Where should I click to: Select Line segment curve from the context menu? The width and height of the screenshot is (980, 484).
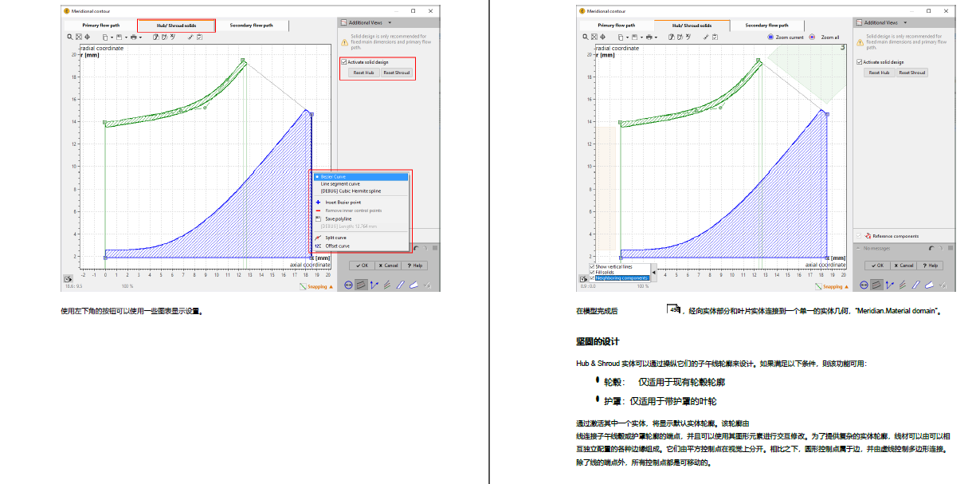coord(343,184)
